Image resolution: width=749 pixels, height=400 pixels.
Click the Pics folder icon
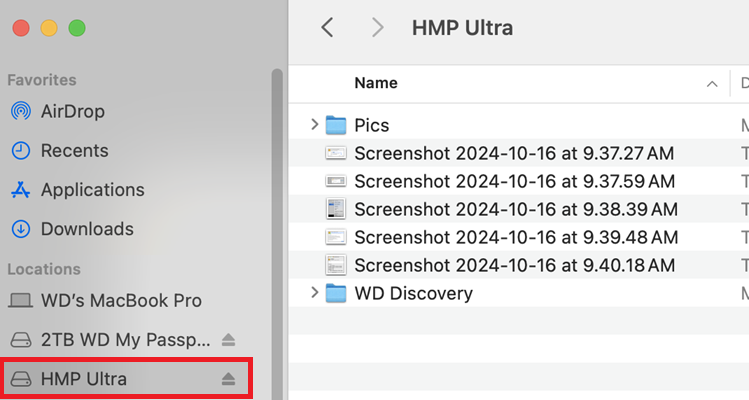(336, 125)
